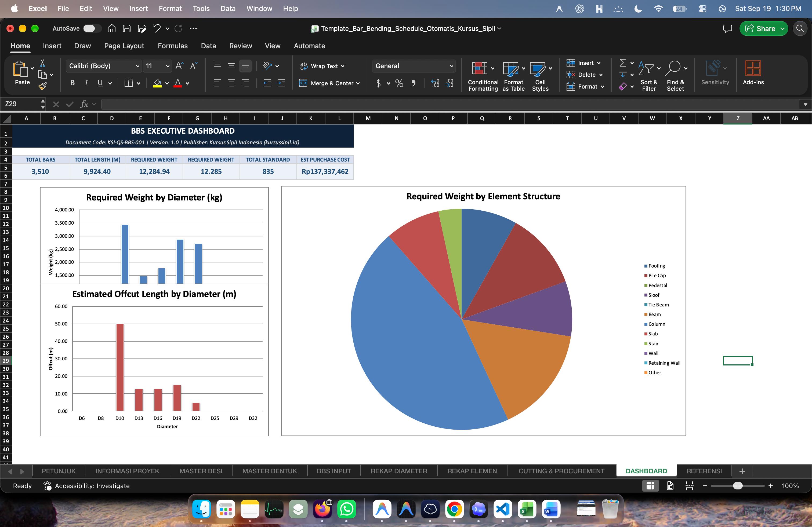Add a new sheet with plus button
Image resolution: width=812 pixels, height=527 pixels.
coord(742,471)
